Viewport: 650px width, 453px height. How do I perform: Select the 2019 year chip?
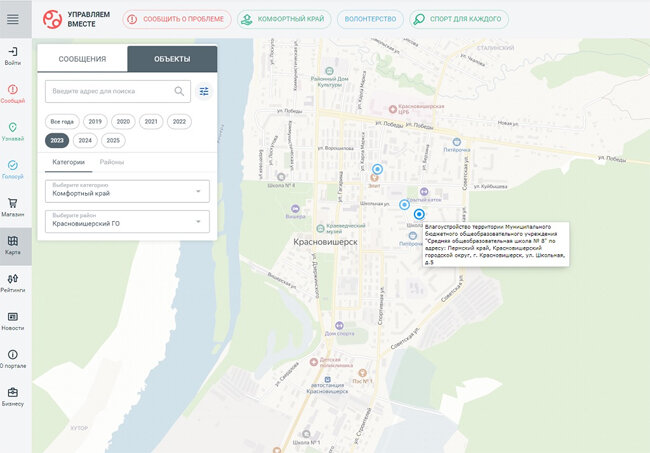95,121
